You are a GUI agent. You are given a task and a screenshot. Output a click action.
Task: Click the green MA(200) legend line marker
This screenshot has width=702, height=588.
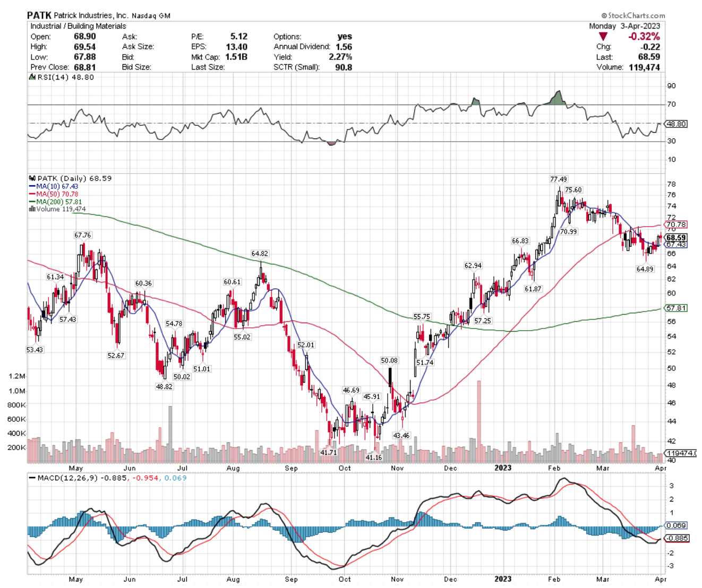(32, 202)
